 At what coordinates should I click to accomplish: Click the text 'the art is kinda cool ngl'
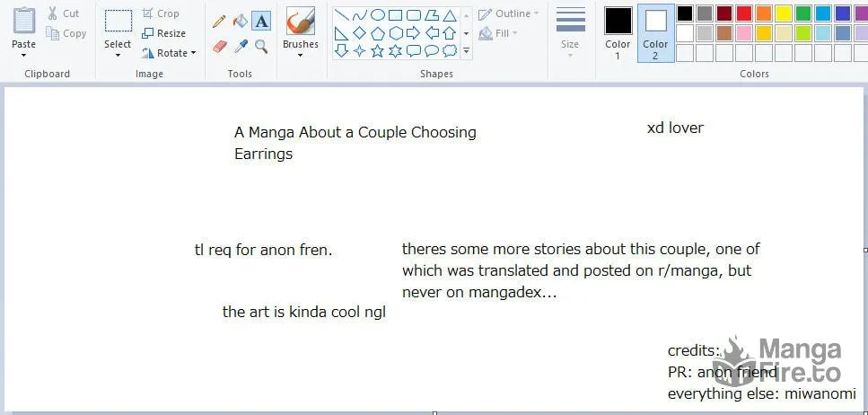tap(304, 312)
